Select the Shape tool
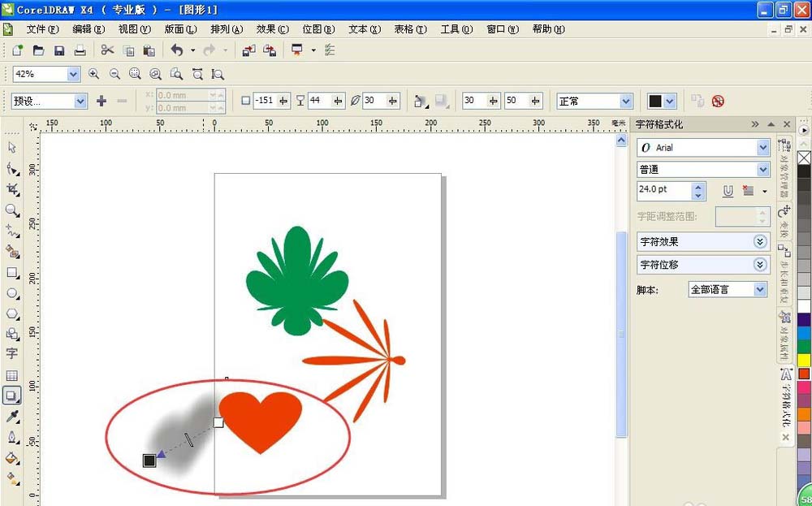 coord(11,168)
